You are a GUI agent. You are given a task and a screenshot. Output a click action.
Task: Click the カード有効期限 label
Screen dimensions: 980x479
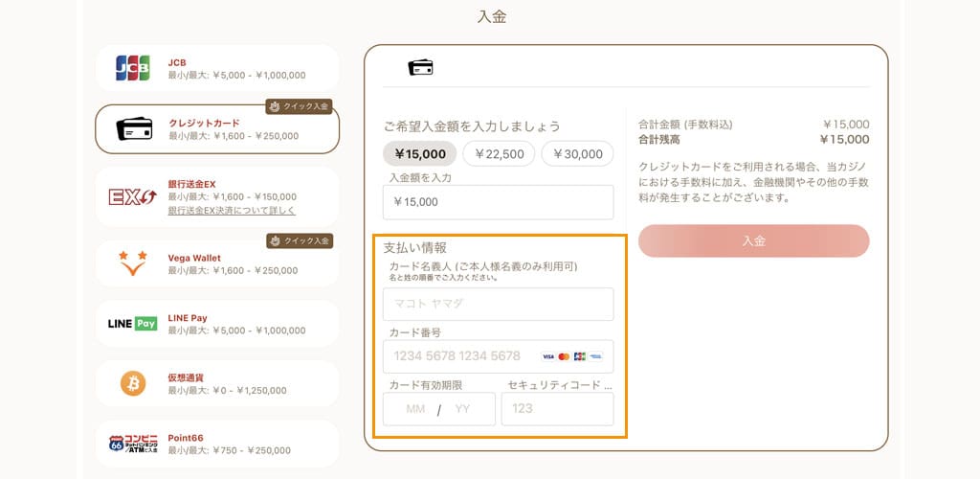(x=426, y=385)
